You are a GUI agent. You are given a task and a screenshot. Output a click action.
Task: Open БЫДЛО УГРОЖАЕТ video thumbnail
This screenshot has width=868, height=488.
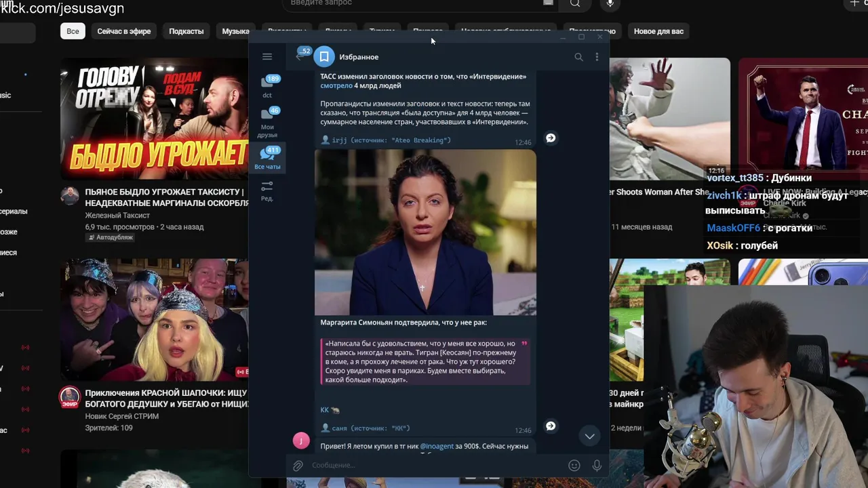[x=155, y=119]
